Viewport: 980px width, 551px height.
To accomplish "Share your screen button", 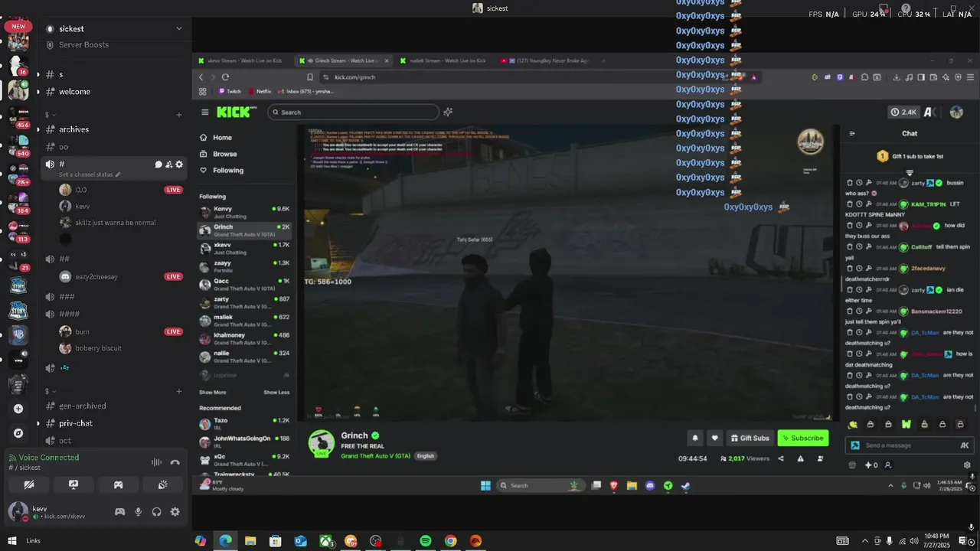I will [x=73, y=484].
